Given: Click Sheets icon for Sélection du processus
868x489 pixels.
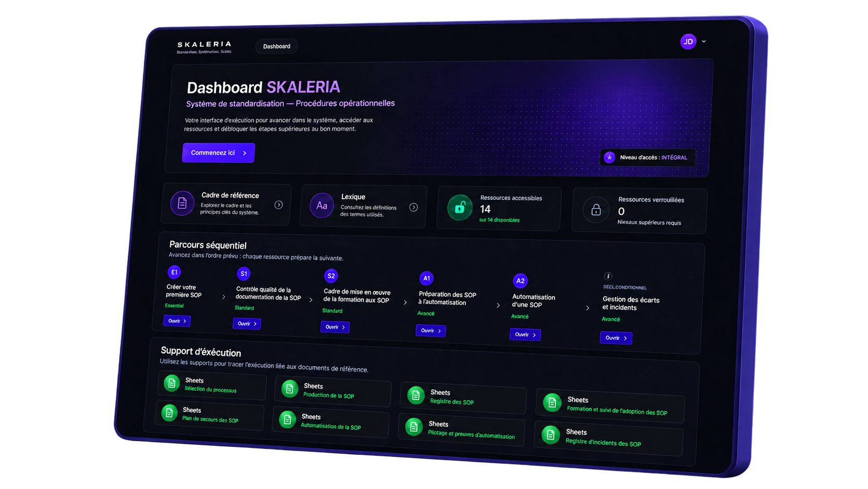Looking at the screenshot, I should (x=172, y=384).
